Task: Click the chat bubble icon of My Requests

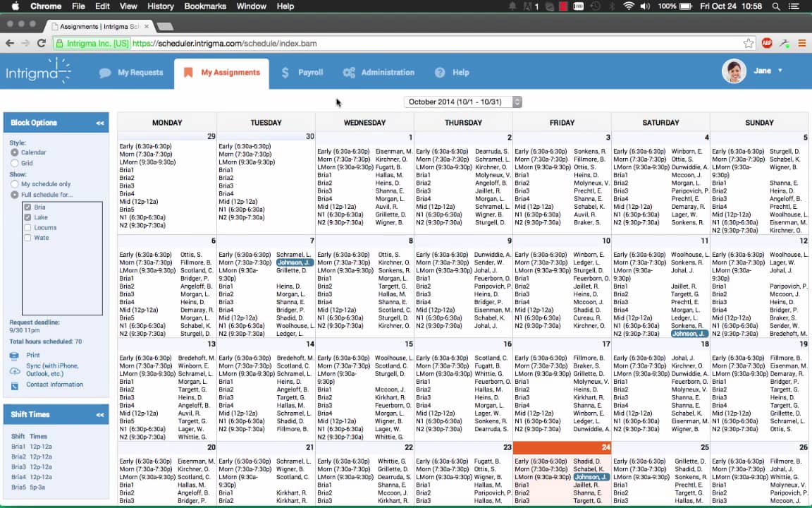Action: (104, 73)
